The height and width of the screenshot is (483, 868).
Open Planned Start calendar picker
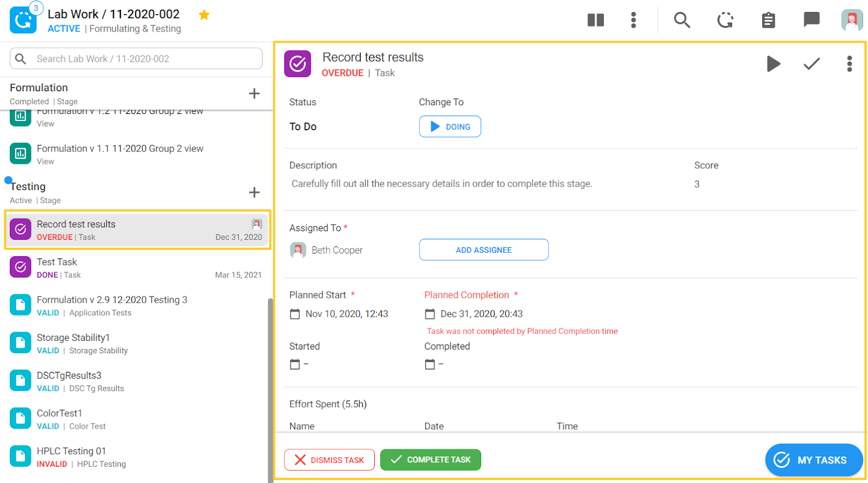coord(295,314)
